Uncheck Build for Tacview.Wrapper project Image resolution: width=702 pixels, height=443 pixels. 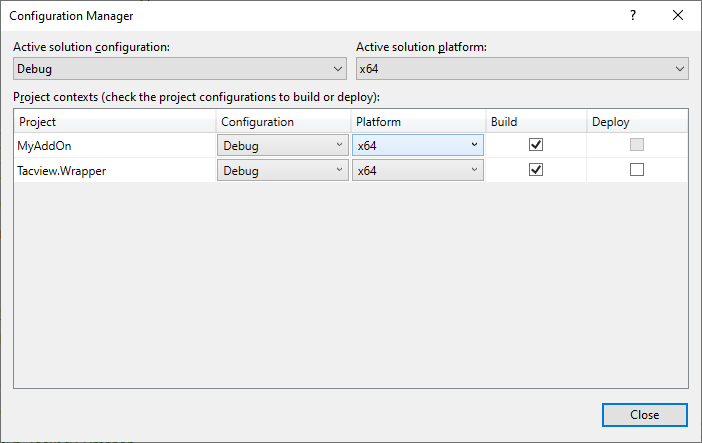click(536, 170)
